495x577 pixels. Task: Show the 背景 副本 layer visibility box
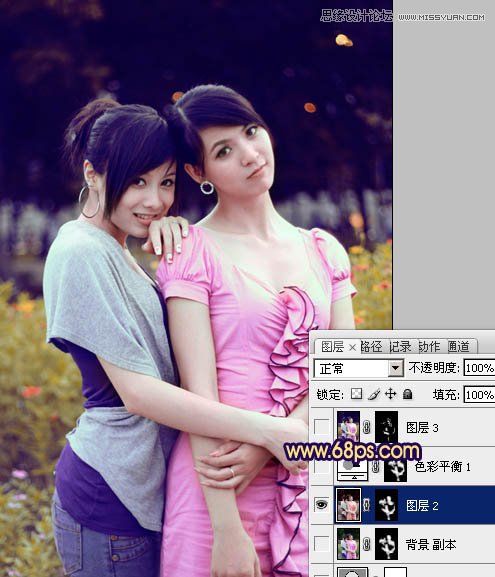(x=322, y=544)
